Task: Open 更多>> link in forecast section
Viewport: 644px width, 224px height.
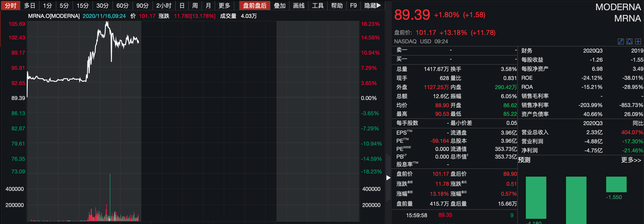Action: point(631,160)
